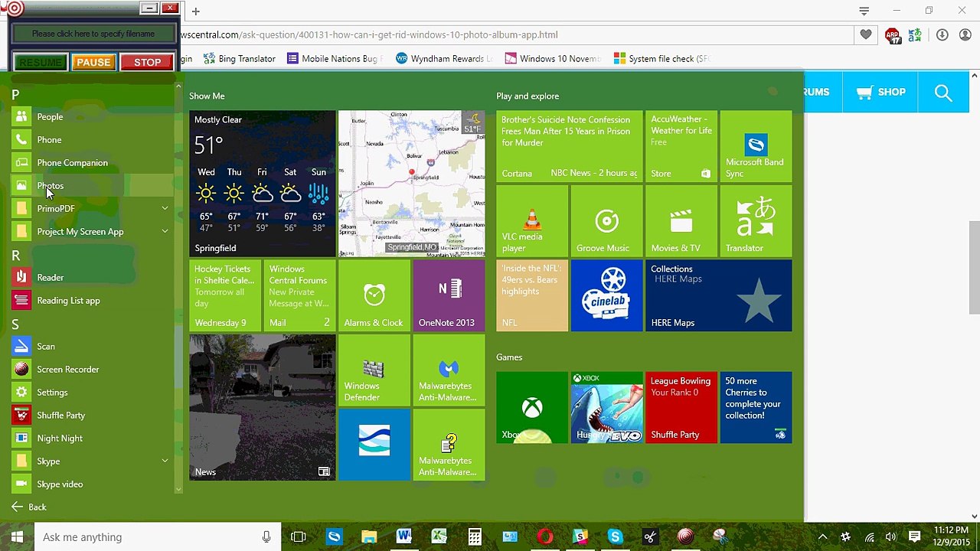
Task: Open the System file check bookmark
Action: [x=663, y=59]
